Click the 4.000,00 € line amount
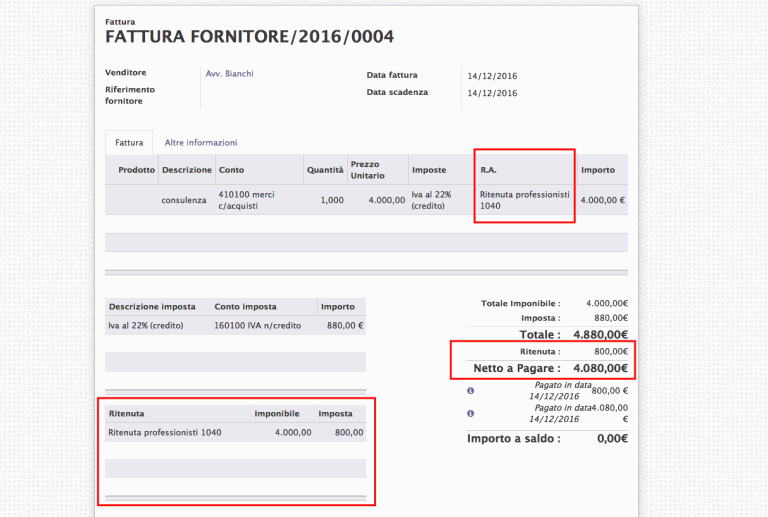 click(603, 200)
